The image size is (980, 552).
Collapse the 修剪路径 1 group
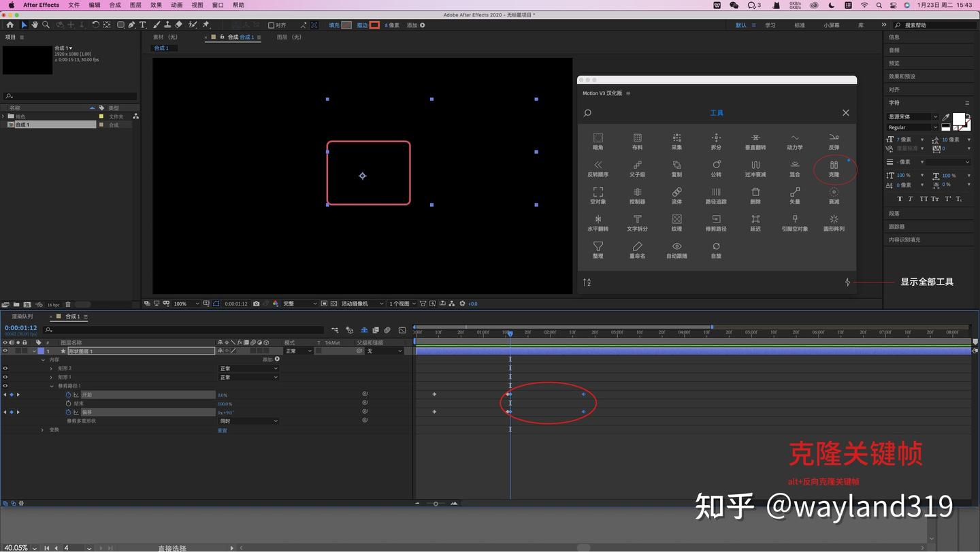pyautogui.click(x=51, y=386)
